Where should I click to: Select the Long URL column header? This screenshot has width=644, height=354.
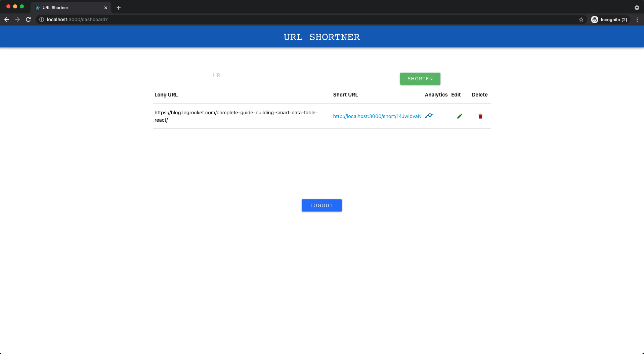166,95
